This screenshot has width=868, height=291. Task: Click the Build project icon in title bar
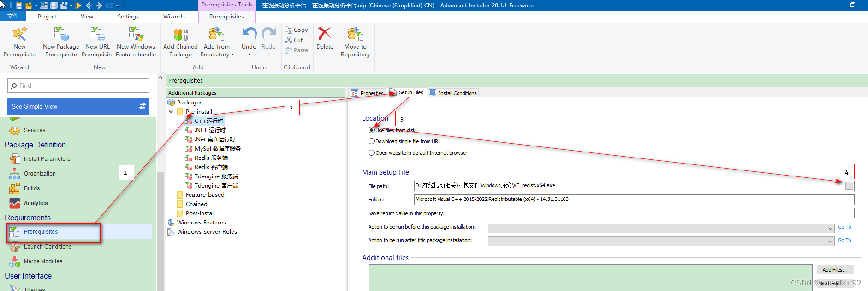29,6
